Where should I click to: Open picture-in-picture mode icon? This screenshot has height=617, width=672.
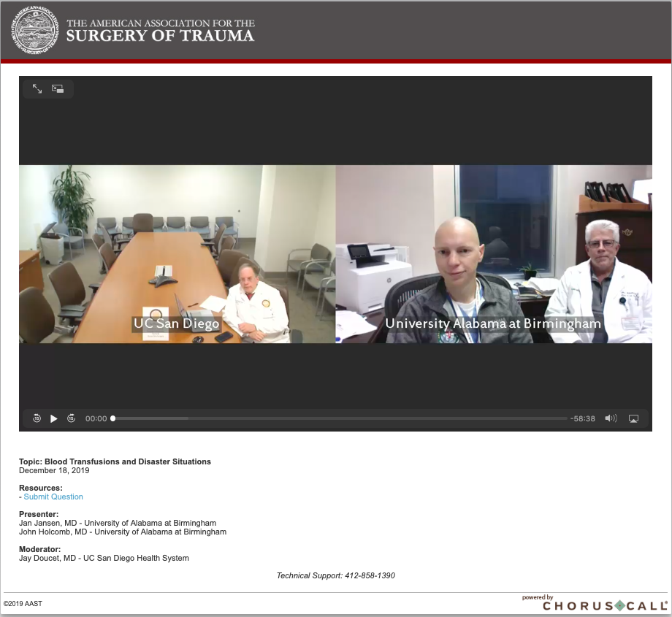pos(58,88)
